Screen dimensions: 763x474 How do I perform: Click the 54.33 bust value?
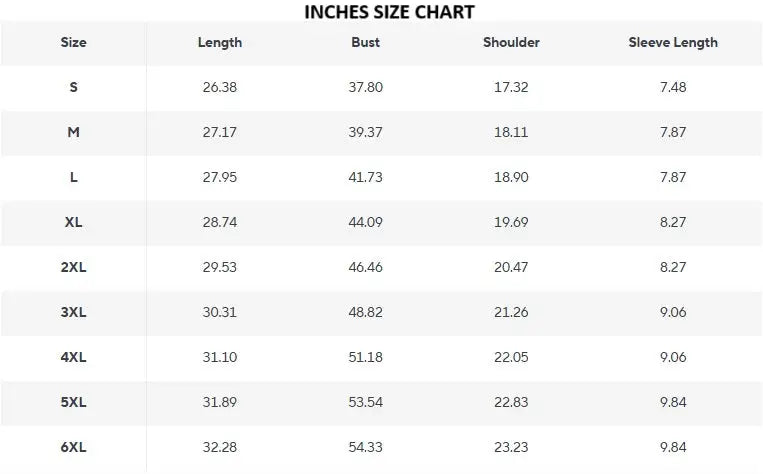coord(366,447)
